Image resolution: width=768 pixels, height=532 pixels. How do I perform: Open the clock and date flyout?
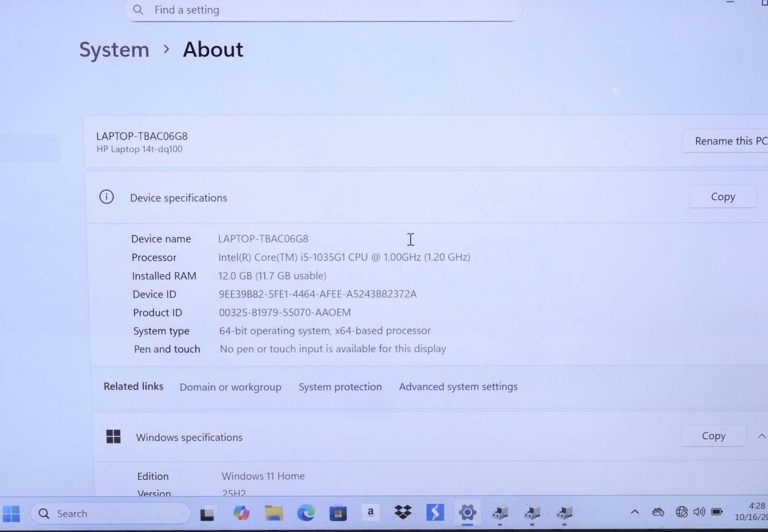pyautogui.click(x=751, y=511)
